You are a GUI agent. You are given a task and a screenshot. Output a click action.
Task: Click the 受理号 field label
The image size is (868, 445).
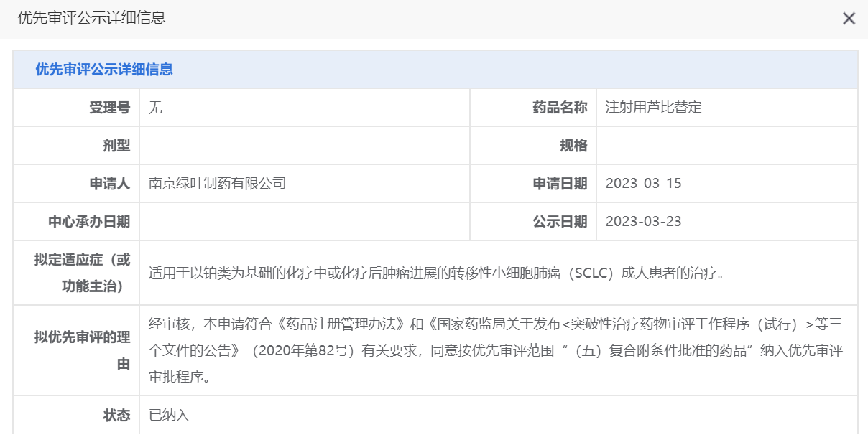pos(109,108)
